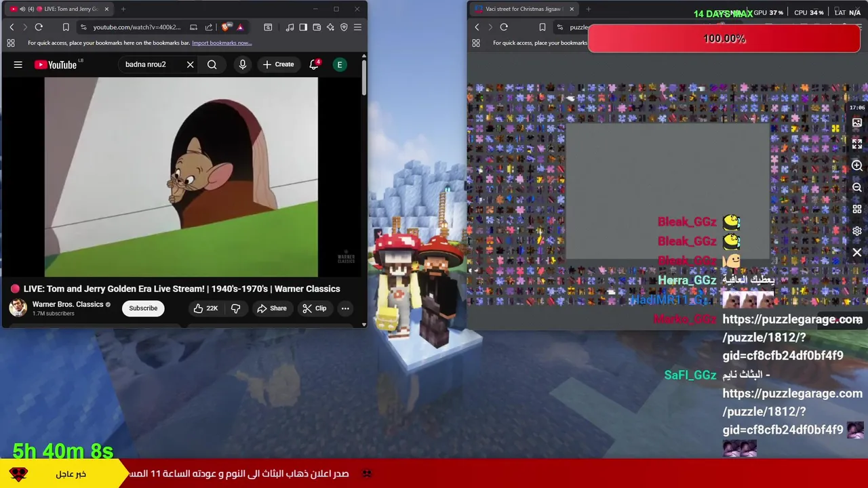Close the puzzle side toolbar

click(857, 253)
